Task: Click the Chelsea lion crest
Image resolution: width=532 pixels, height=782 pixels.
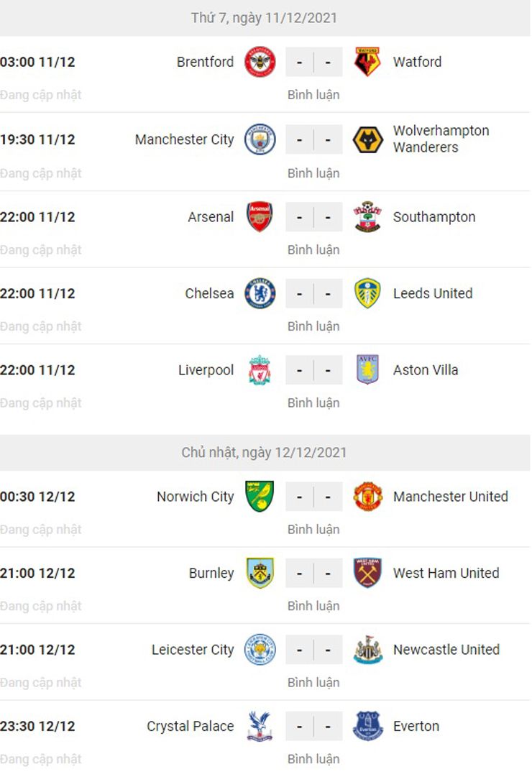Action: (x=260, y=293)
